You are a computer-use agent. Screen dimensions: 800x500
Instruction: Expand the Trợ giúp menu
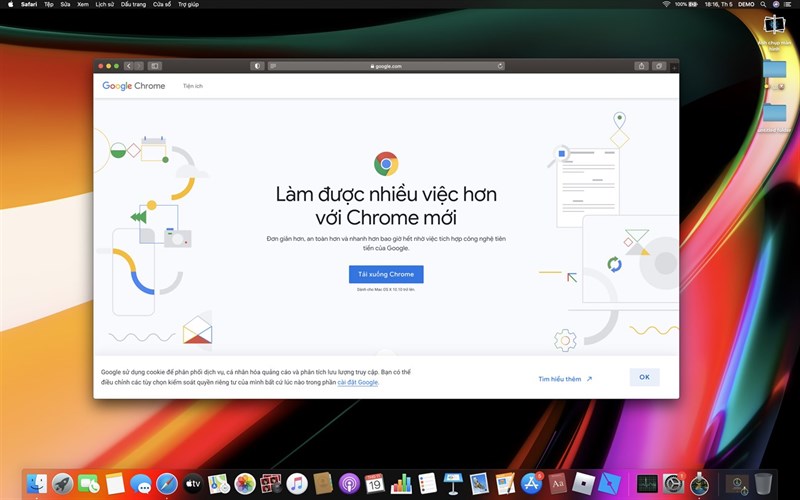[189, 4]
